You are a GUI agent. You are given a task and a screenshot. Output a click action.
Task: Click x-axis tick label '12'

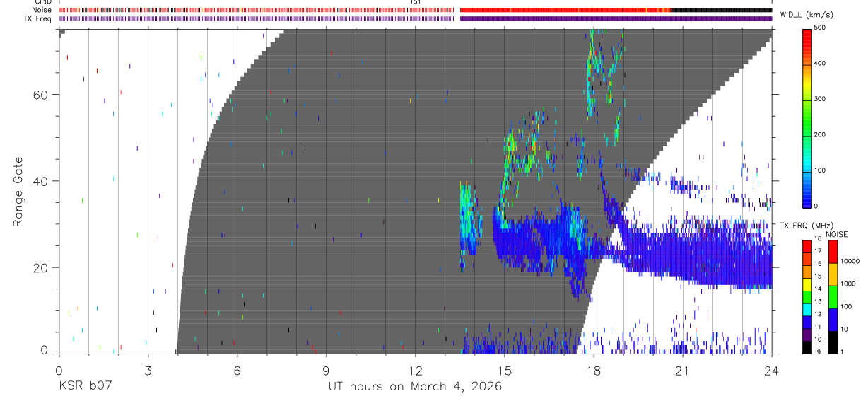[x=415, y=370]
